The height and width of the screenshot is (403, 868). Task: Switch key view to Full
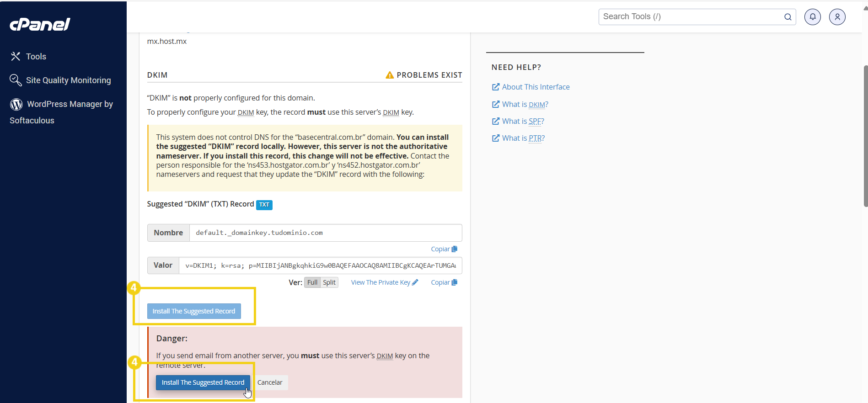[312, 282]
